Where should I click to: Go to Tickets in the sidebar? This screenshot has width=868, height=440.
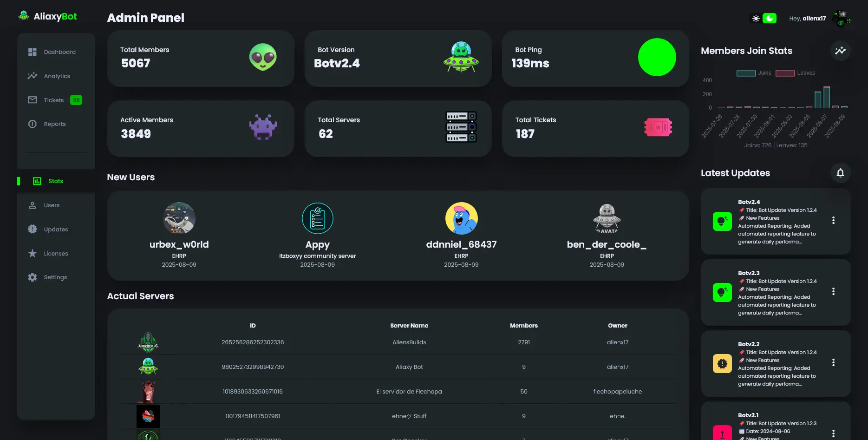pos(54,100)
